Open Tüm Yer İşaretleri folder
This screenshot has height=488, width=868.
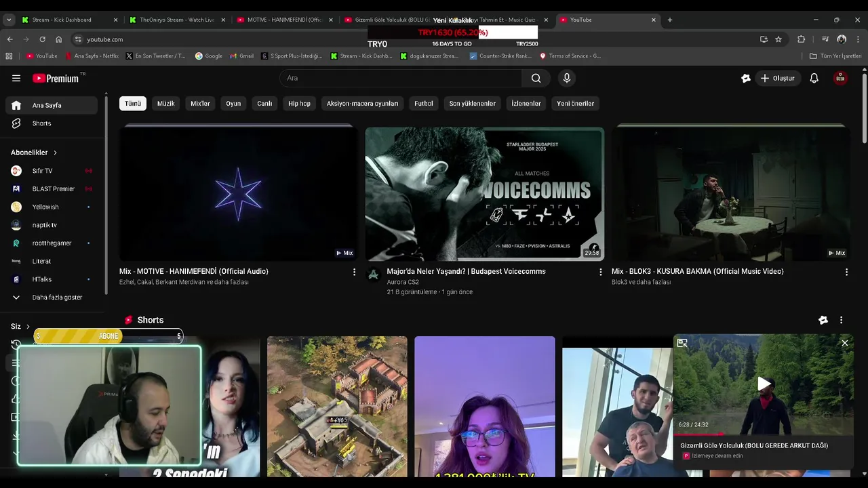835,56
